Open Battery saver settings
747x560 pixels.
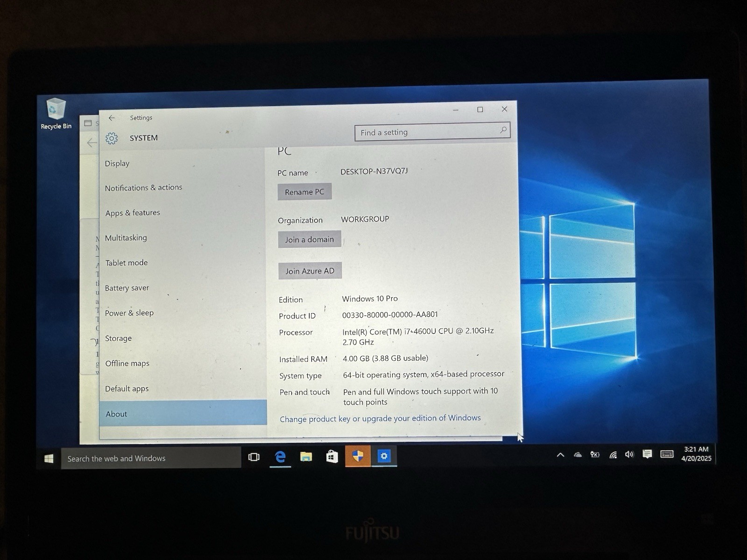click(x=127, y=288)
